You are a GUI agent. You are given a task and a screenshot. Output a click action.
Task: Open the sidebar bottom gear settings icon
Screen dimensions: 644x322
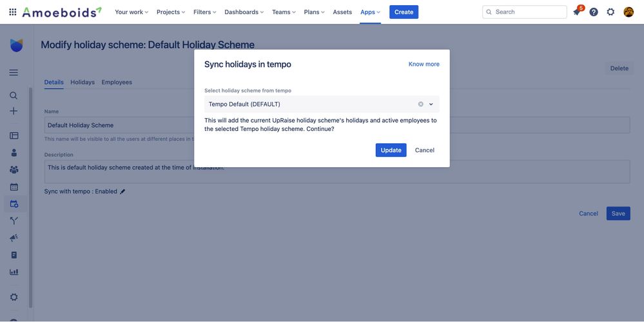[x=14, y=297]
